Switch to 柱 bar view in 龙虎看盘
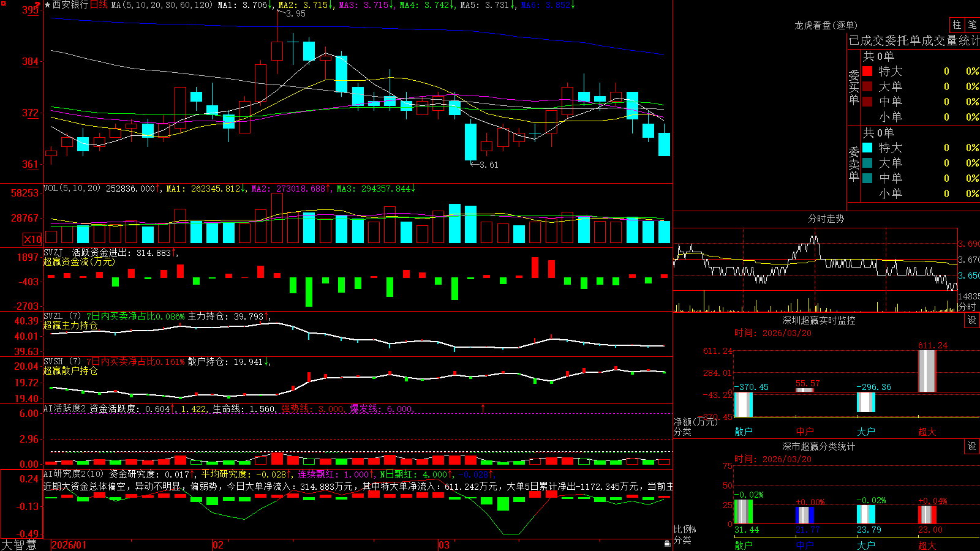980x551 pixels. (x=957, y=24)
